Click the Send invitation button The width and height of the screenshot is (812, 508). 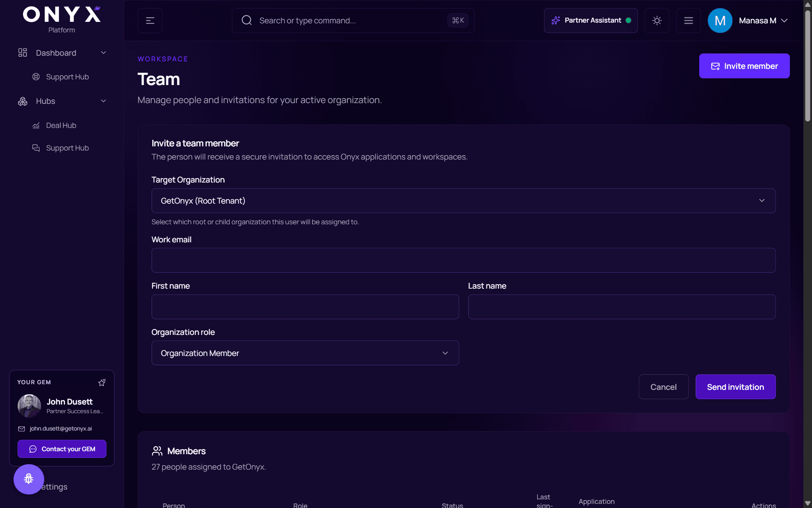point(735,387)
